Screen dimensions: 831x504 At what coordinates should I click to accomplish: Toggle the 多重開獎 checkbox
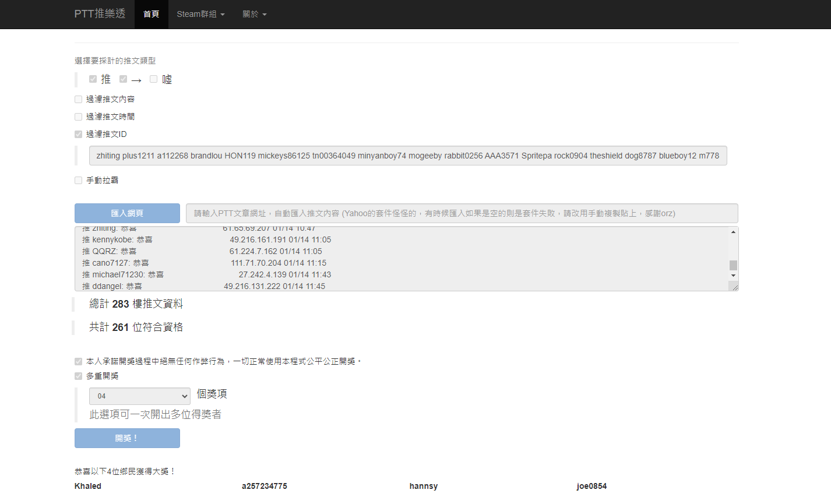click(x=78, y=376)
